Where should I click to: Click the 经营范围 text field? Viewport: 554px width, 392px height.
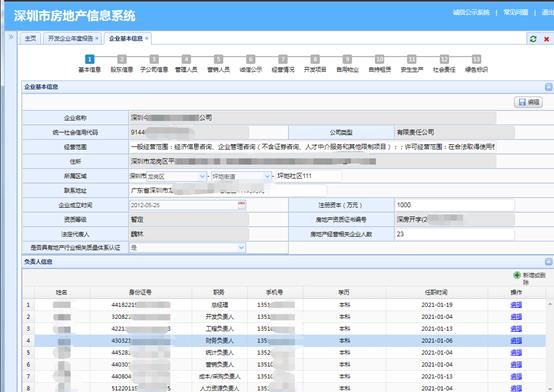312,147
